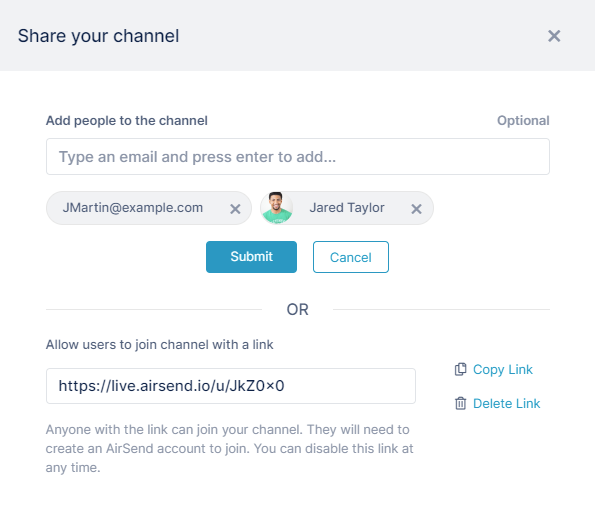Image resolution: width=595 pixels, height=529 pixels.
Task: Select the airsend share link field
Action: pyautogui.click(x=231, y=386)
